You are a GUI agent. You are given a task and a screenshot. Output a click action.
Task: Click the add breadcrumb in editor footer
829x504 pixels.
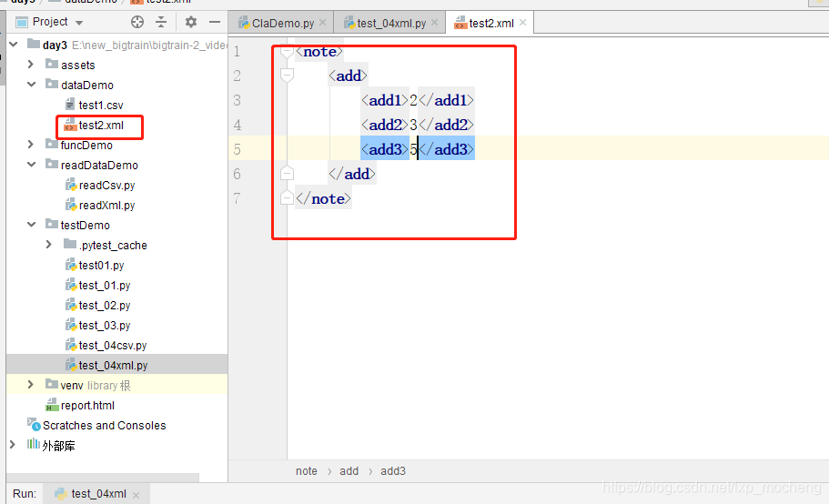pos(349,471)
